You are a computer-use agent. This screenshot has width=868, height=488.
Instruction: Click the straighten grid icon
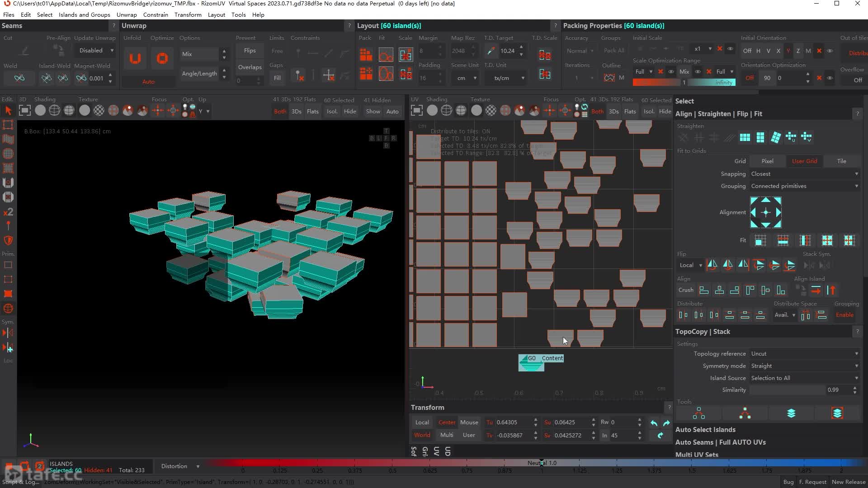click(745, 137)
